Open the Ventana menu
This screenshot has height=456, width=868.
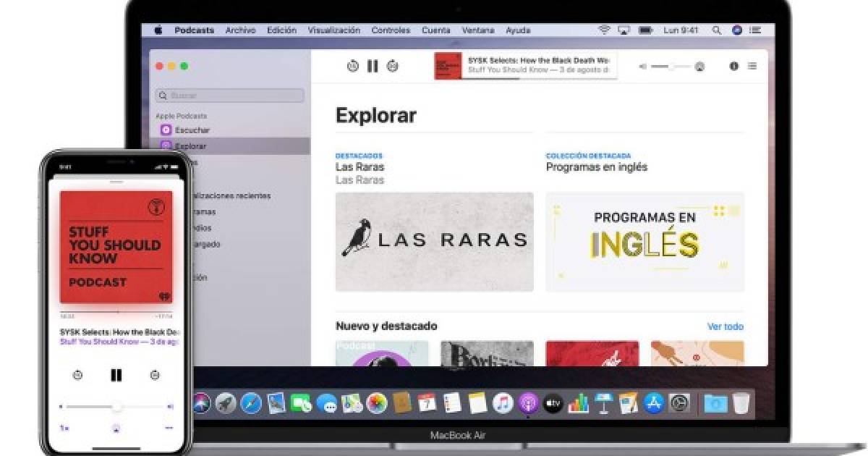[478, 30]
